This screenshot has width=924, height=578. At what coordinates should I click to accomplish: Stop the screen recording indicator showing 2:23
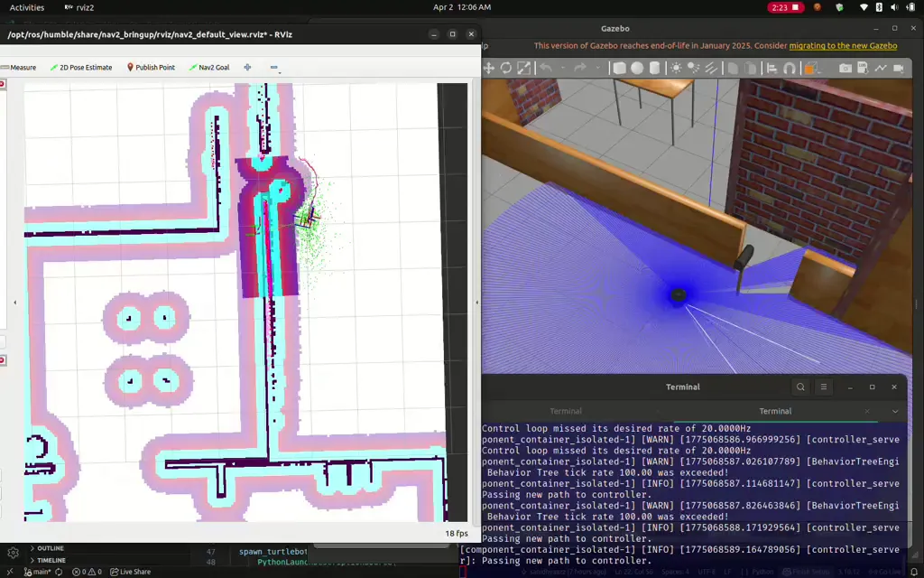786,7
